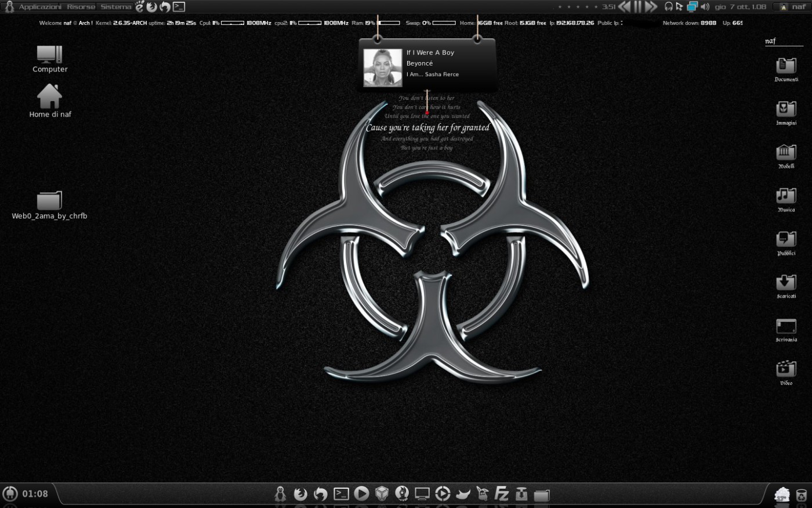Launch Firefox from the top panel
The height and width of the screenshot is (508, 812).
pyautogui.click(x=152, y=7)
